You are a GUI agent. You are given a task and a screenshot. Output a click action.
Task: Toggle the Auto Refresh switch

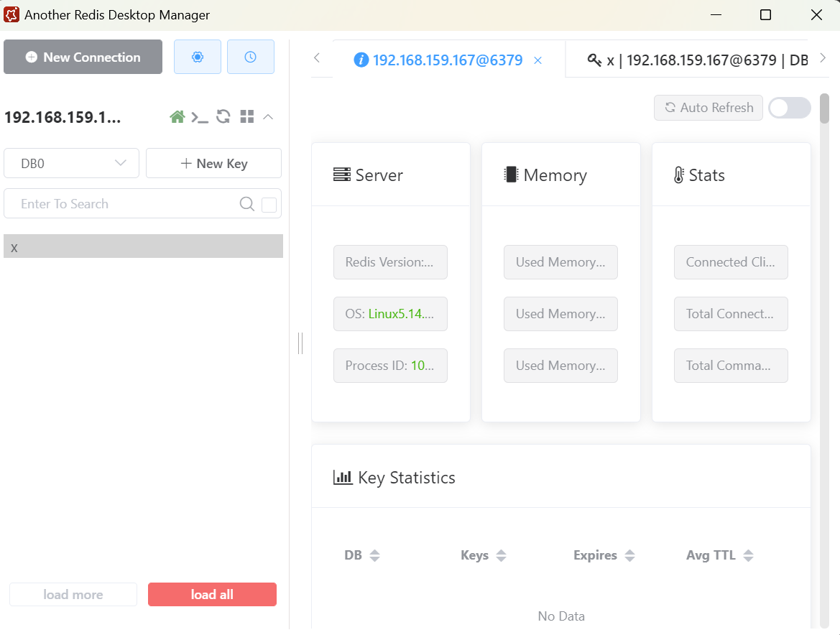pyautogui.click(x=789, y=108)
